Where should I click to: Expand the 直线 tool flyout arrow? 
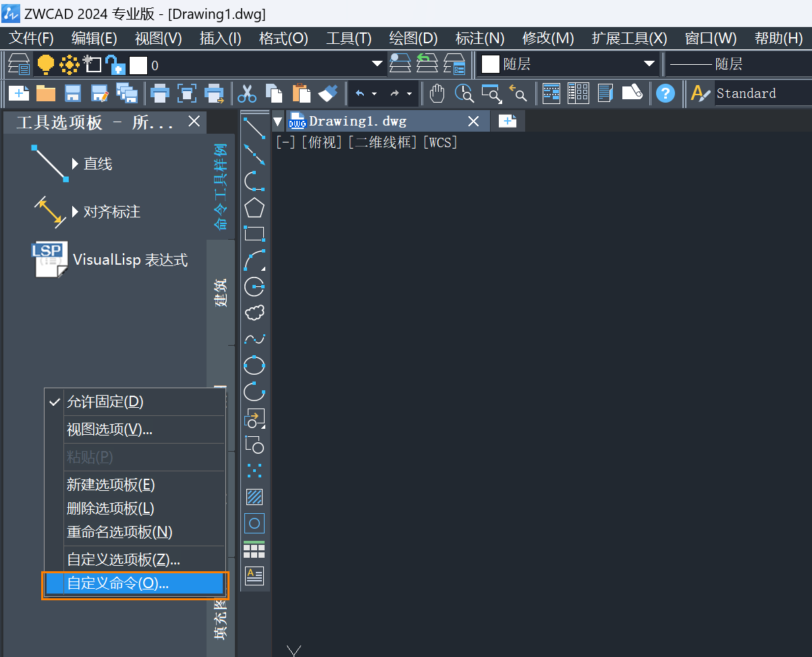pos(75,163)
